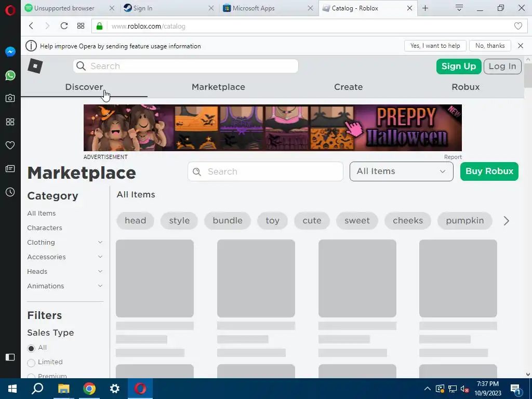Open the Discover nav item
This screenshot has height=399, width=532.
84,87
